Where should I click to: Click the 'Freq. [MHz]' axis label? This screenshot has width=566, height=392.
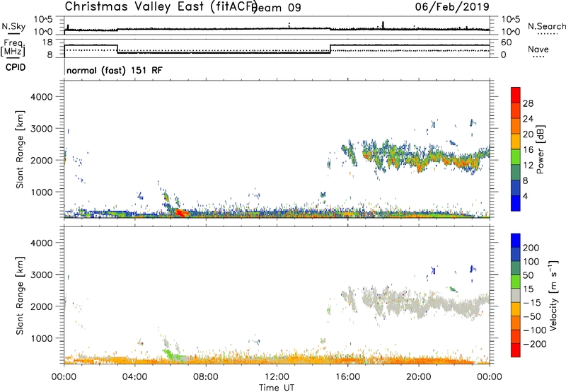point(13,48)
